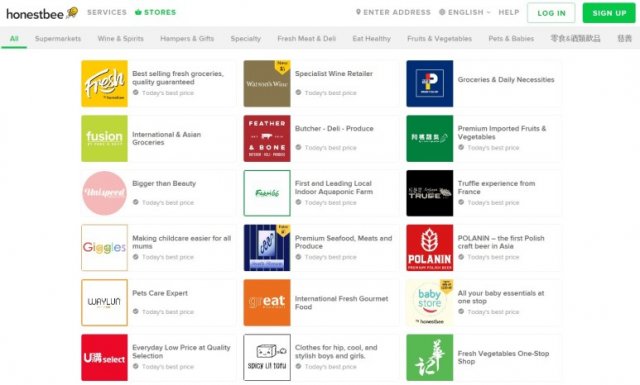Open the Stores menu item

tap(156, 12)
